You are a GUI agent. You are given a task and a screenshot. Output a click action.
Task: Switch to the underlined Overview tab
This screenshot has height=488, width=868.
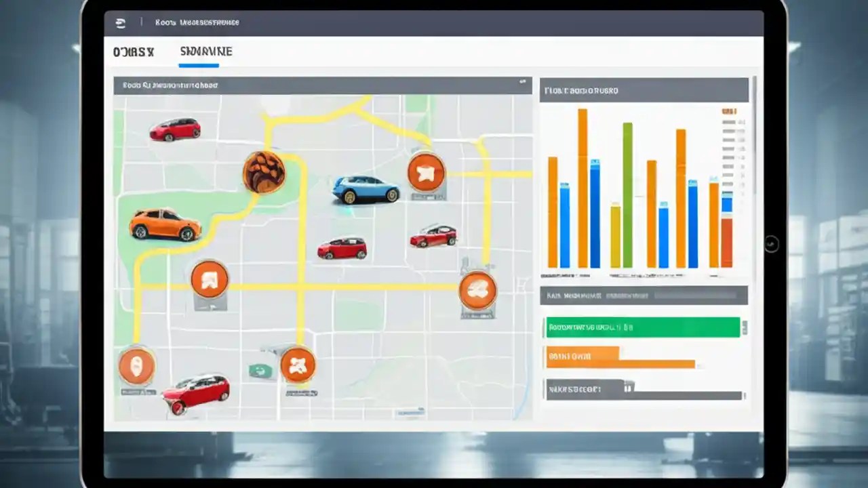click(x=199, y=52)
